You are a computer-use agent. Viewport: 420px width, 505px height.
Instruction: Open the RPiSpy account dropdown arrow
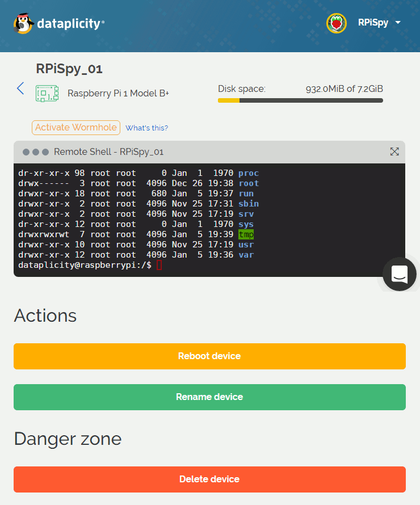click(397, 23)
